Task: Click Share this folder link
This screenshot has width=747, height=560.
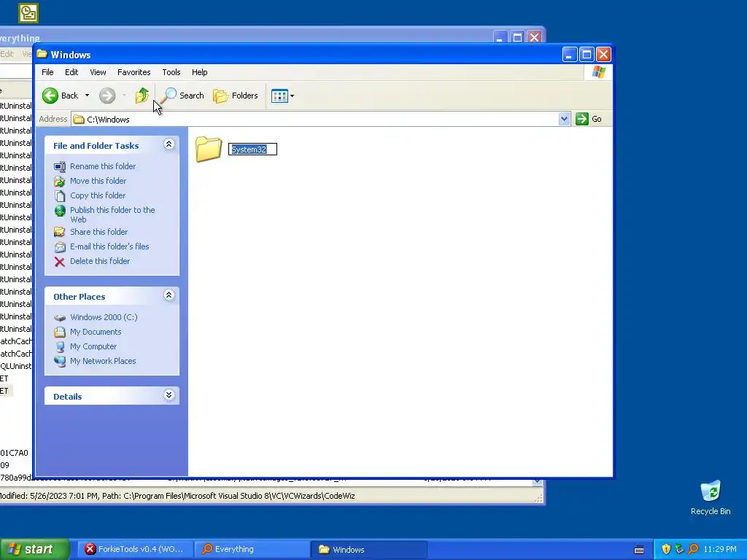Action: pyautogui.click(x=99, y=232)
